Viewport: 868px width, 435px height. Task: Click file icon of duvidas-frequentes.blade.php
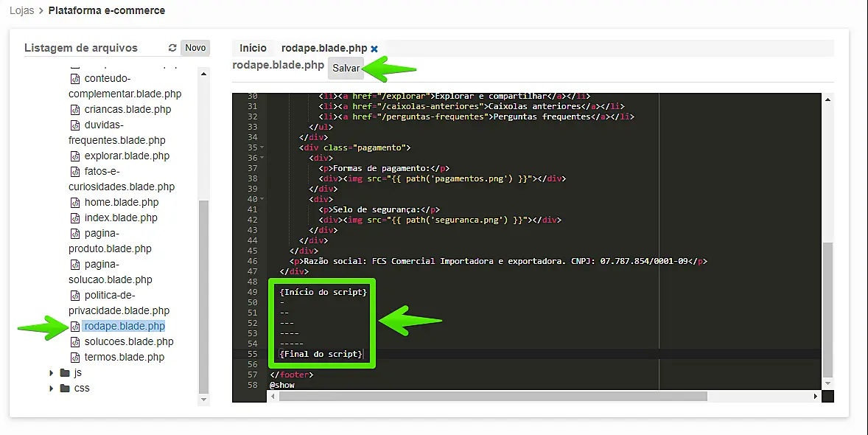coord(74,125)
